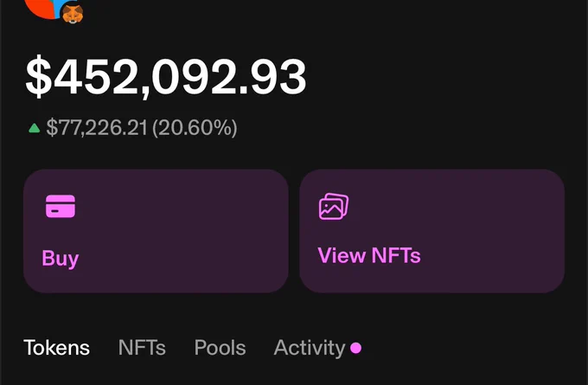
Task: Click the $452,092.93 total balance
Action: [166, 77]
